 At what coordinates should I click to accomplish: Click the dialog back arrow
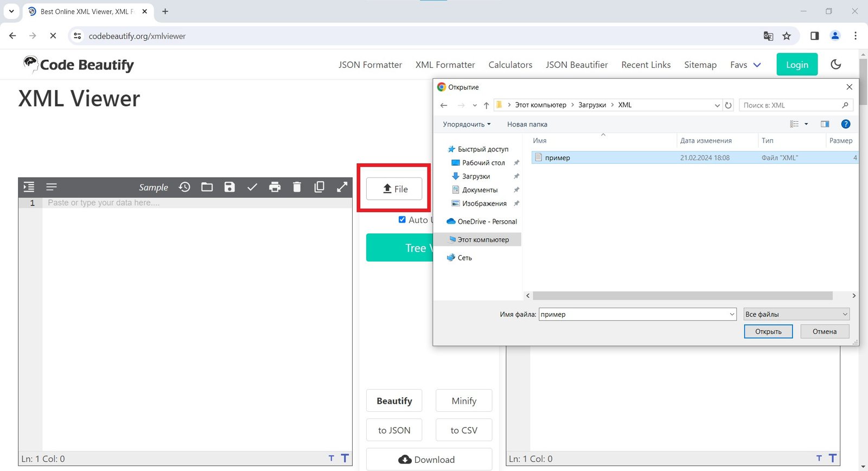click(x=444, y=105)
